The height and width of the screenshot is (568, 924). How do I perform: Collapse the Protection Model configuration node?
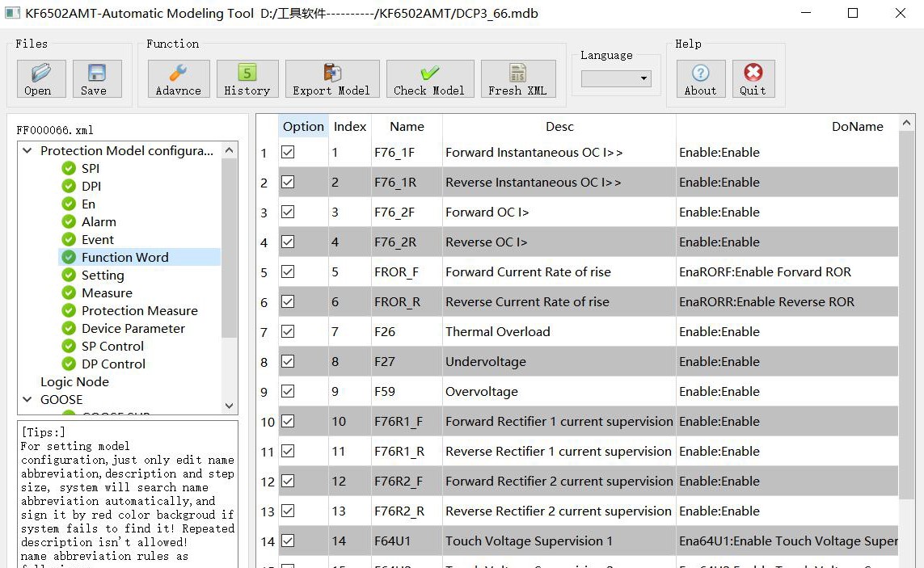pos(27,151)
